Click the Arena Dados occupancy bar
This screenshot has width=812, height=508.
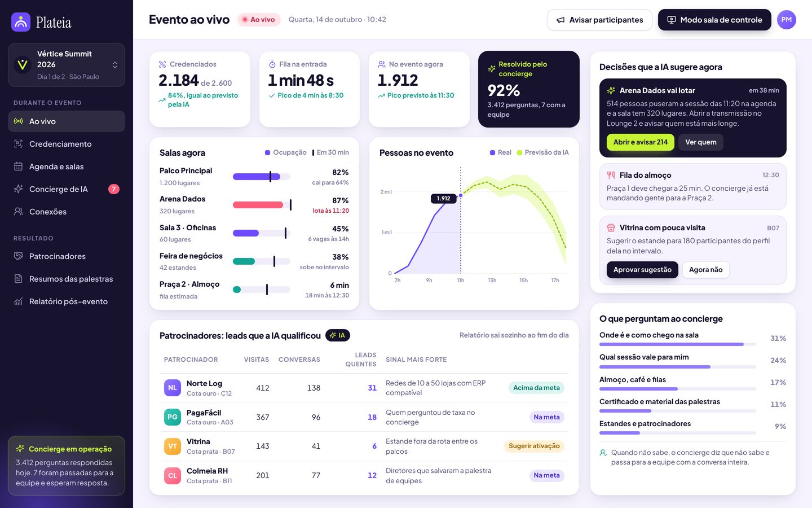click(x=262, y=205)
